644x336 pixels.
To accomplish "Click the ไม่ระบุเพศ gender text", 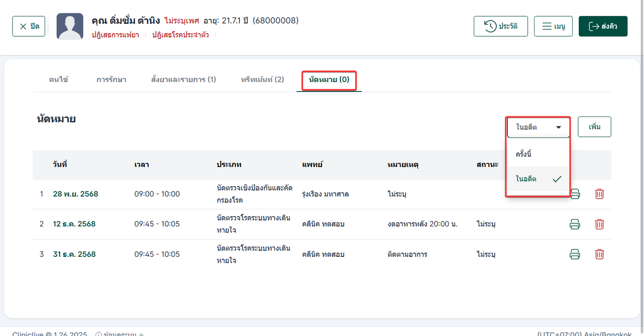I will coord(182,21).
